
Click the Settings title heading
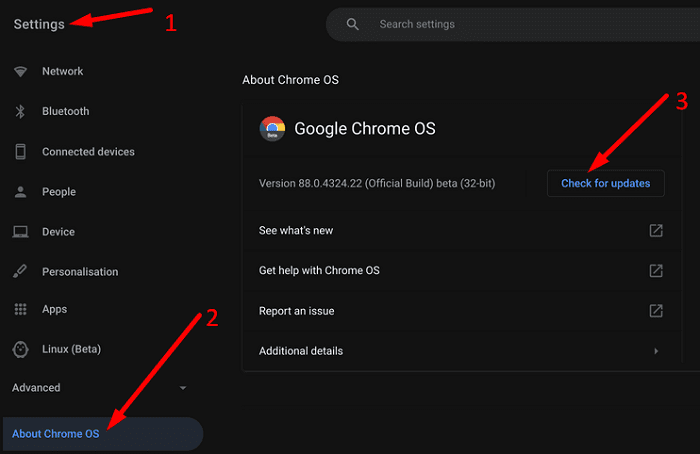point(39,24)
